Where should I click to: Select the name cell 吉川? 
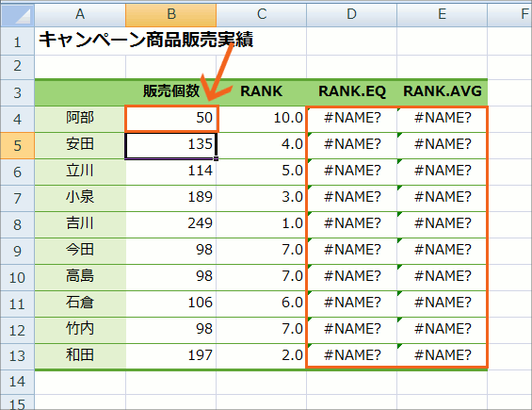(80, 224)
